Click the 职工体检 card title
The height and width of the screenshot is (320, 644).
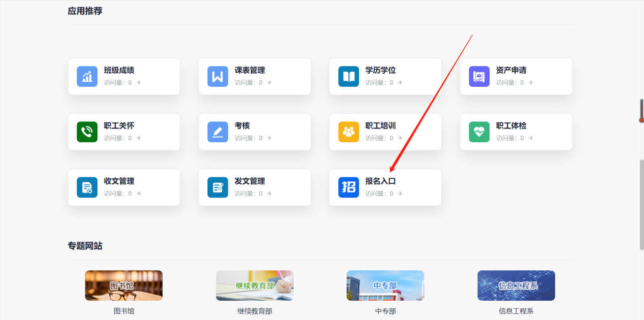coord(511,126)
